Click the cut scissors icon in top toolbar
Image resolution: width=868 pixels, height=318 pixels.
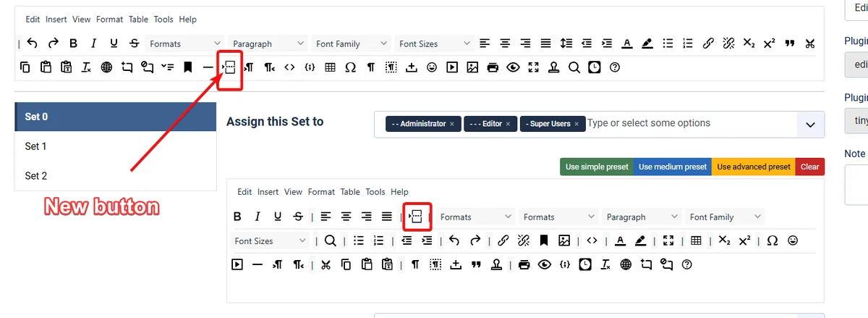(x=810, y=43)
